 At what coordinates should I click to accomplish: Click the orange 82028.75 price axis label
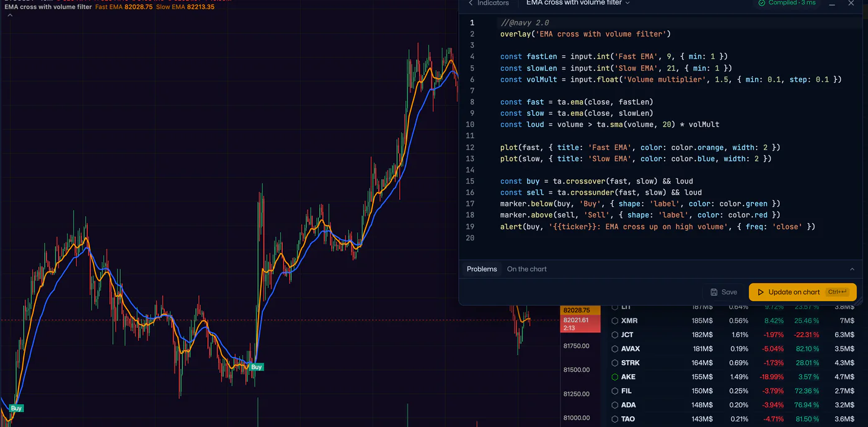580,310
